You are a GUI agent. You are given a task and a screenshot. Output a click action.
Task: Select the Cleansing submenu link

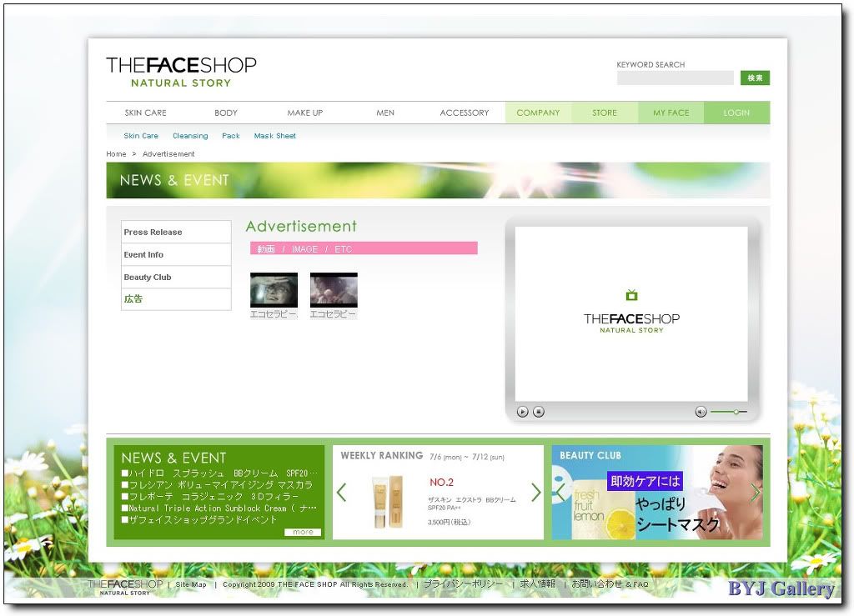pos(190,136)
